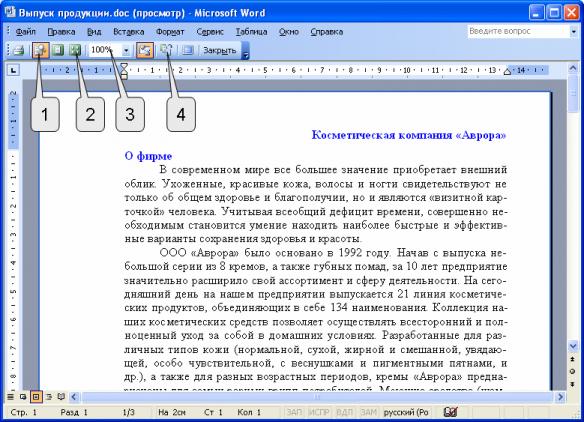Switch to Reading Layout view icon
584x422 pixels.
click(61, 397)
